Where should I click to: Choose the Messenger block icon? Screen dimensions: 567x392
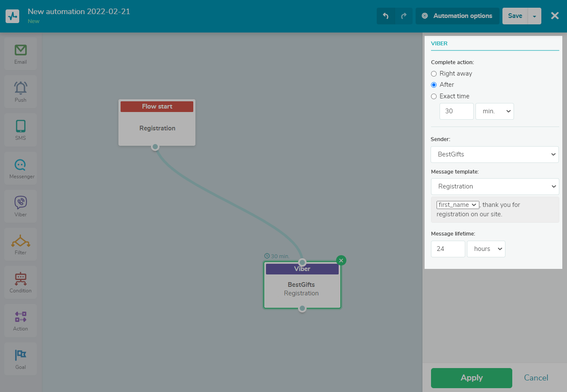pyautogui.click(x=21, y=168)
